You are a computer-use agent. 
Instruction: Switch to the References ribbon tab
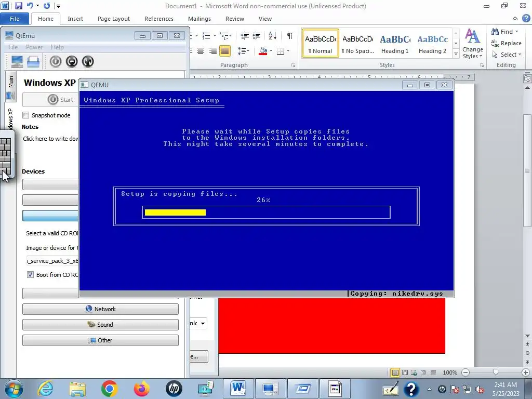click(159, 19)
